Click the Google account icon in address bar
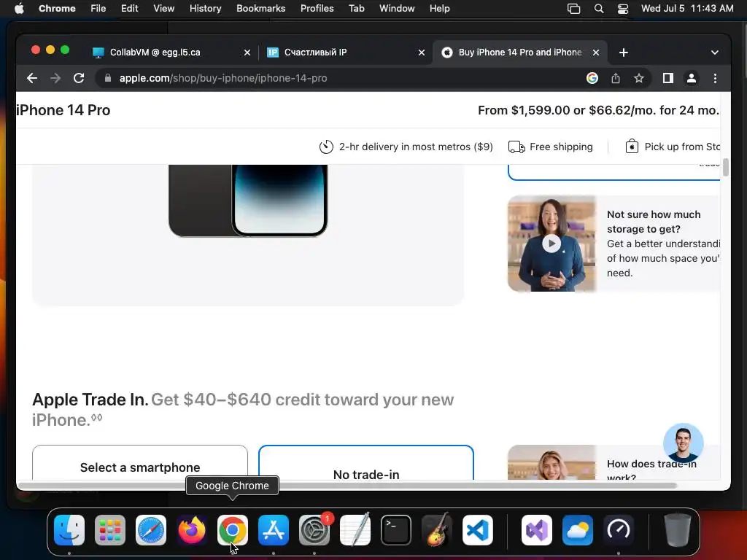This screenshot has width=747, height=560. 592,78
